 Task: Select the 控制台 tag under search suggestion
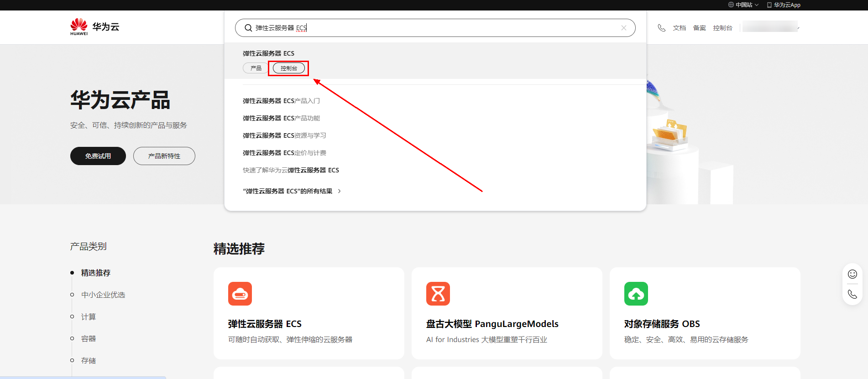[289, 68]
